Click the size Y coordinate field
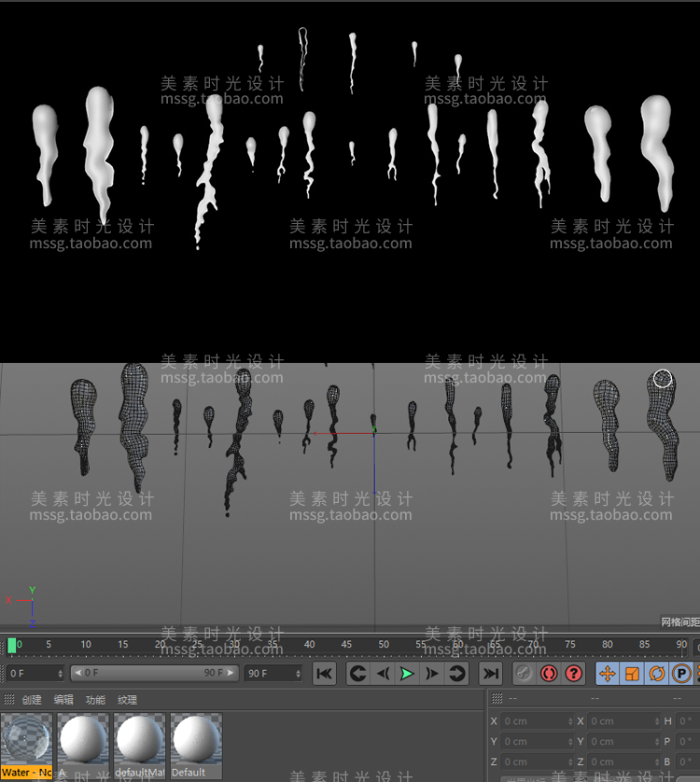 [623, 742]
